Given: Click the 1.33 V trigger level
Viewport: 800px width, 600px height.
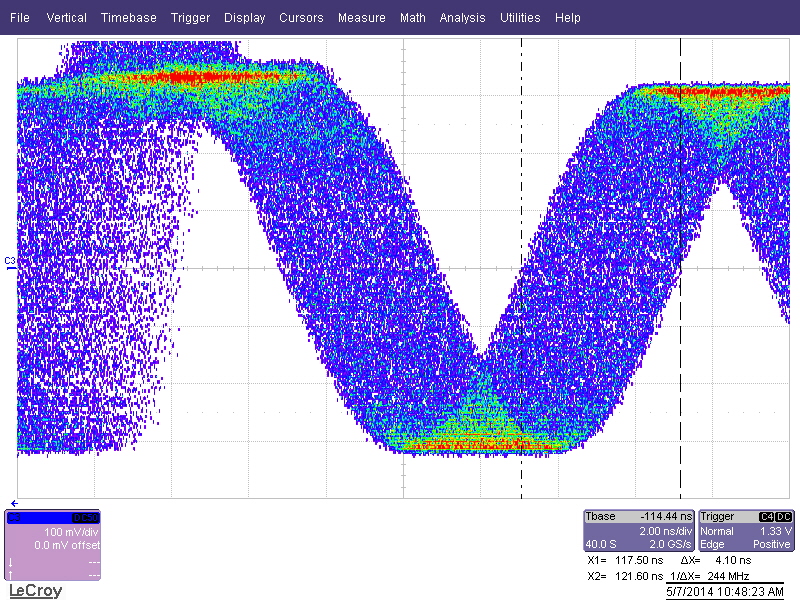Looking at the screenshot, I should (x=776, y=531).
